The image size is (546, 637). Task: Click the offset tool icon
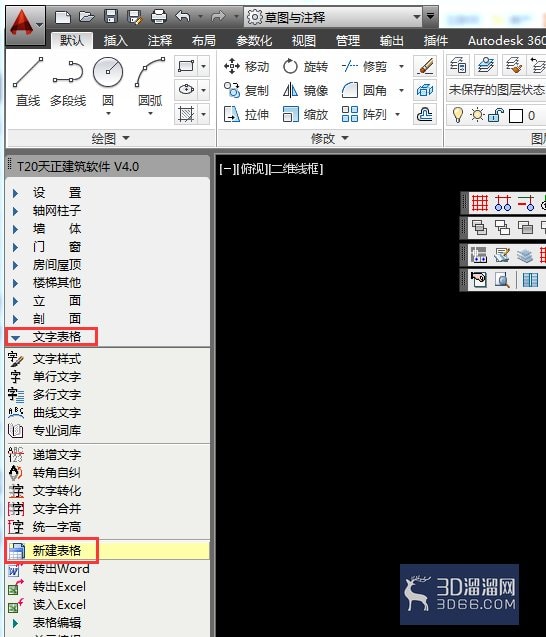pyautogui.click(x=425, y=114)
